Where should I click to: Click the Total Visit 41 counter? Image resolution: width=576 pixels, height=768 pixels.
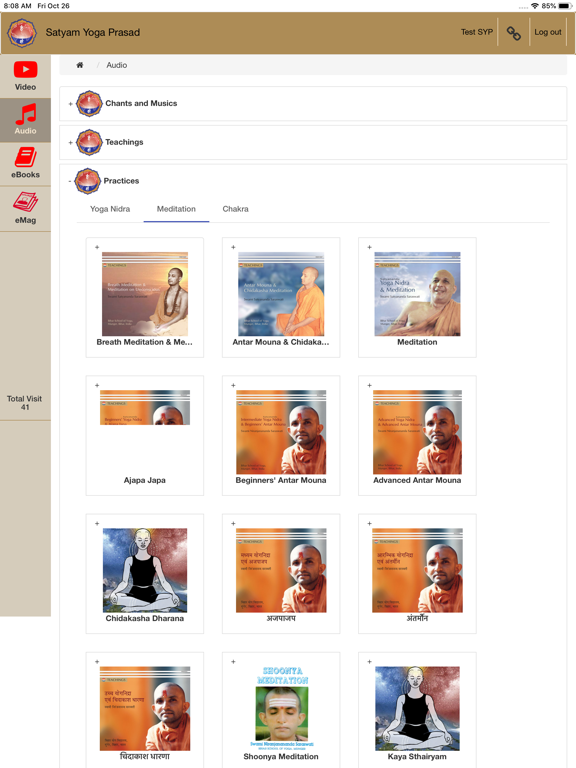click(24, 403)
